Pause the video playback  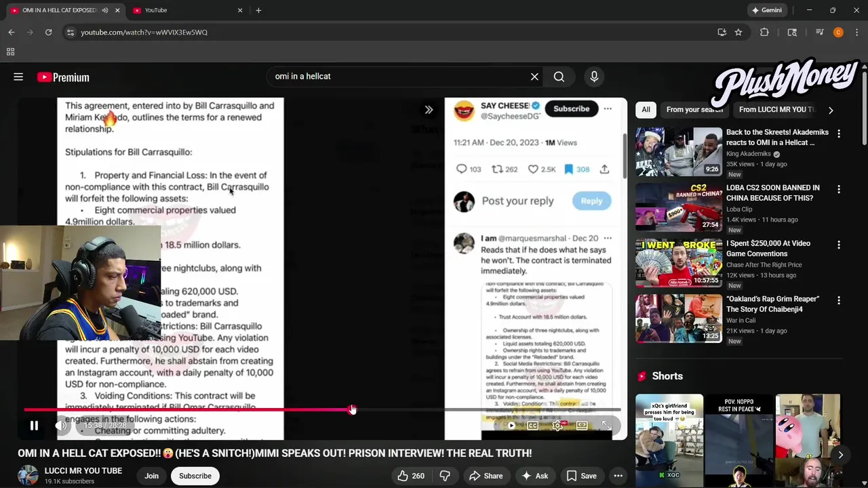point(34,426)
